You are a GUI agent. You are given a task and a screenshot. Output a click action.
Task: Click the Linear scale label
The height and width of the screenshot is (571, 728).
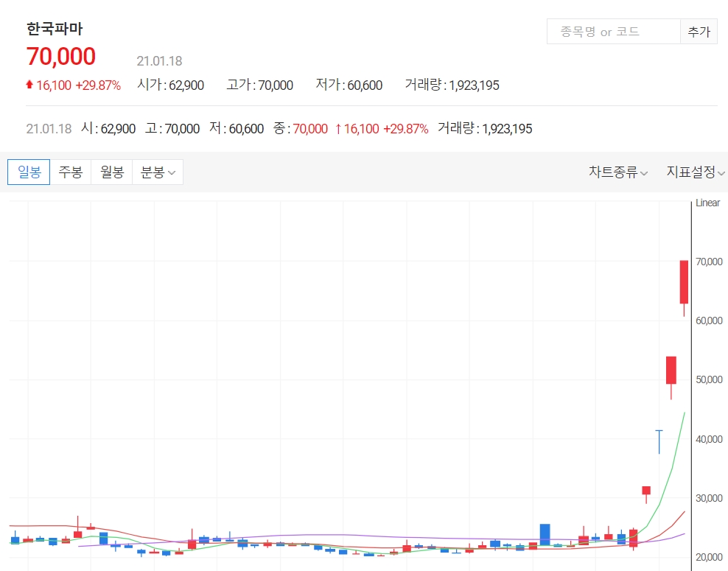pos(707,203)
